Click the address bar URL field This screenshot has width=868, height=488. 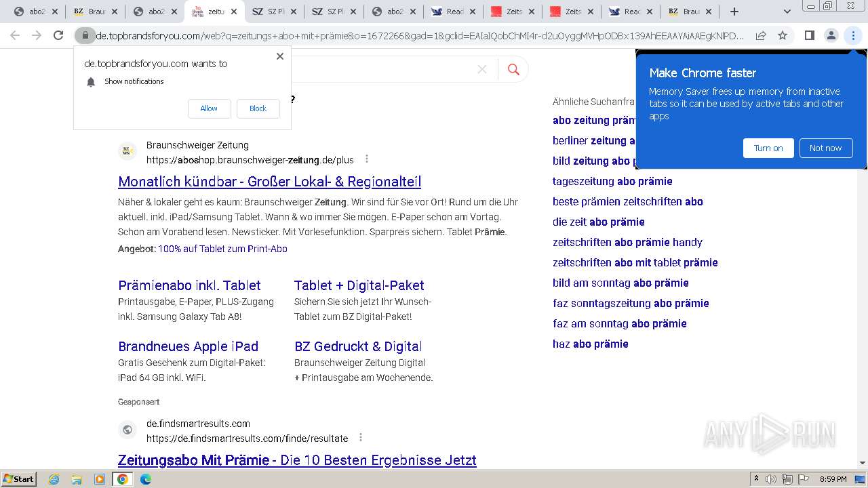pos(419,35)
